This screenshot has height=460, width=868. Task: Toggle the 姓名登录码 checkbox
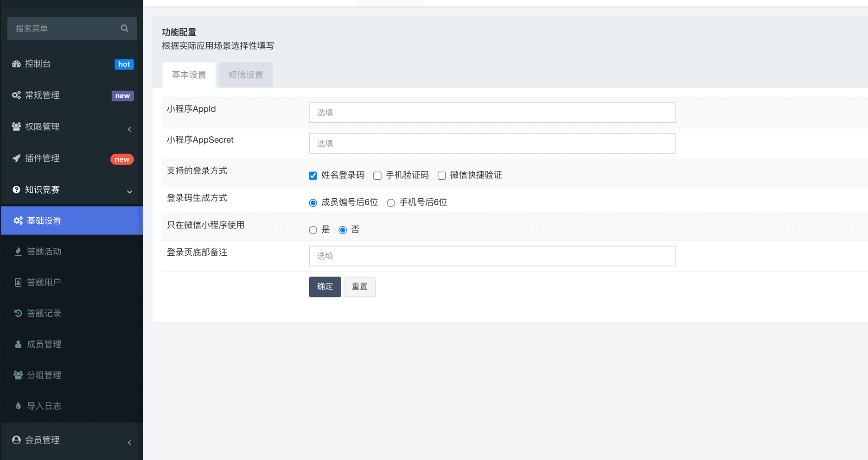(x=313, y=176)
